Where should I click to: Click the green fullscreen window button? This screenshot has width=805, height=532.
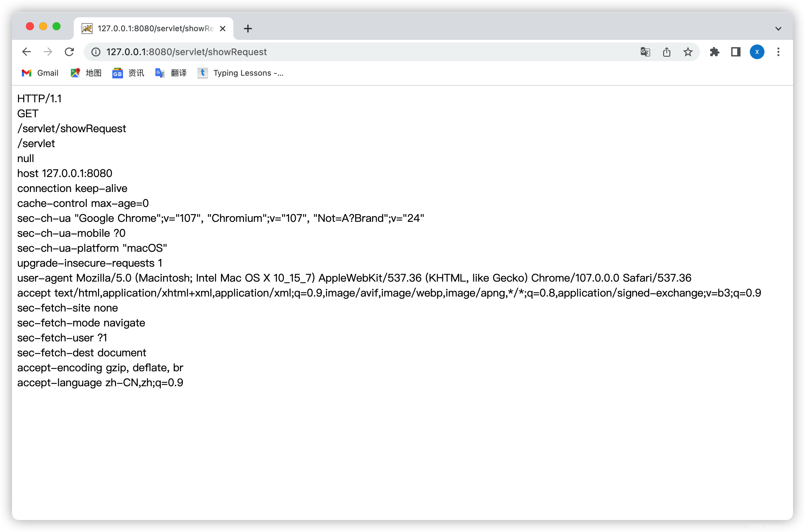point(57,27)
